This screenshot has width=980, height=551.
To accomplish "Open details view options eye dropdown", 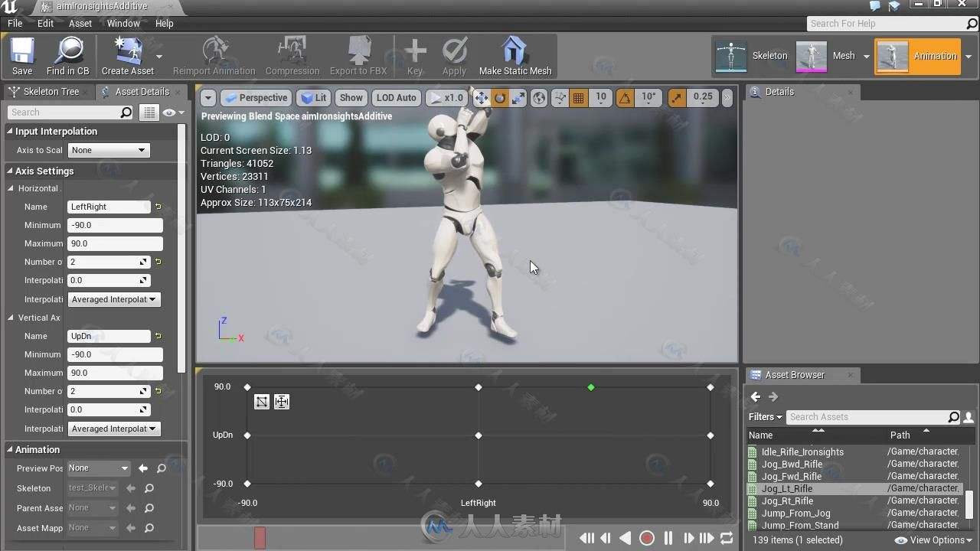I will [172, 112].
